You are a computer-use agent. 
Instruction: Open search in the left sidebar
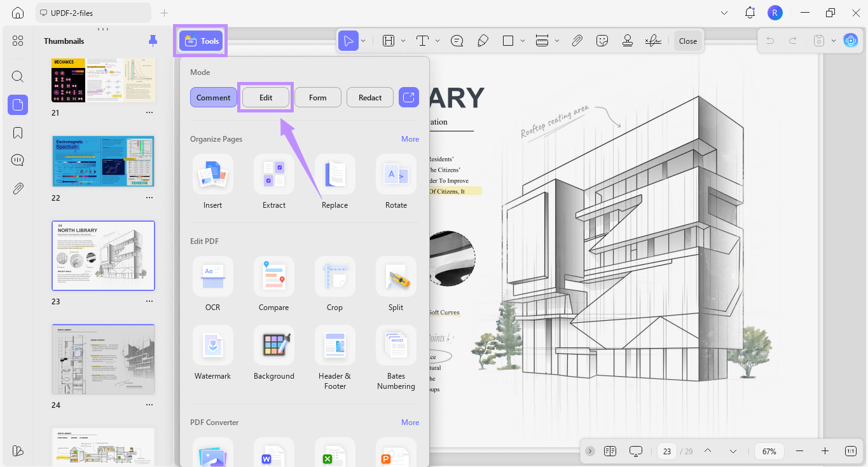(17, 76)
